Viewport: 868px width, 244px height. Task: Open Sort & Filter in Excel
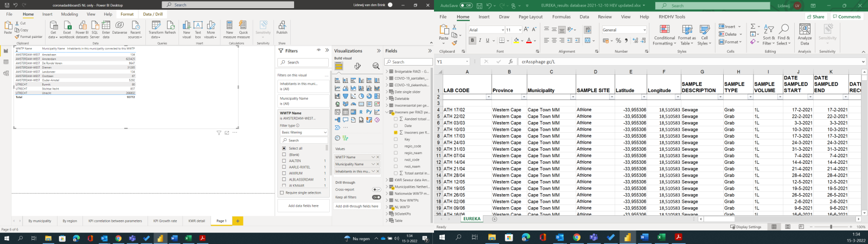click(769, 34)
